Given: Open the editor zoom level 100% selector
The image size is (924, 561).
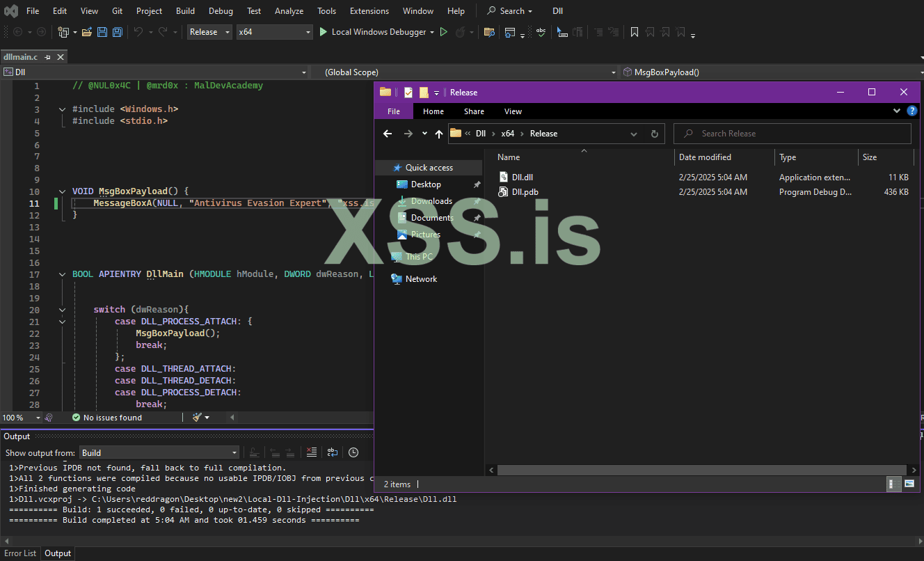Looking at the screenshot, I should click(x=21, y=418).
